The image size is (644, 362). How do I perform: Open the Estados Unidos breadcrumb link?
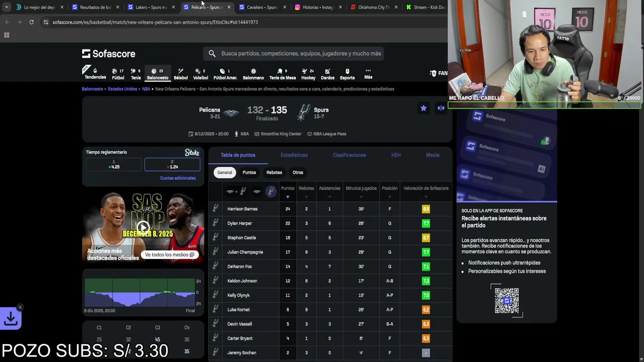point(123,89)
